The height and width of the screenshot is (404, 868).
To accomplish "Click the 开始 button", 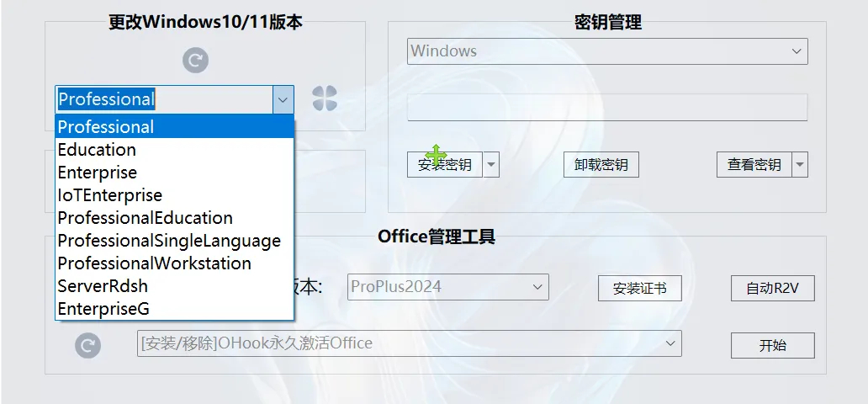I will [773, 346].
